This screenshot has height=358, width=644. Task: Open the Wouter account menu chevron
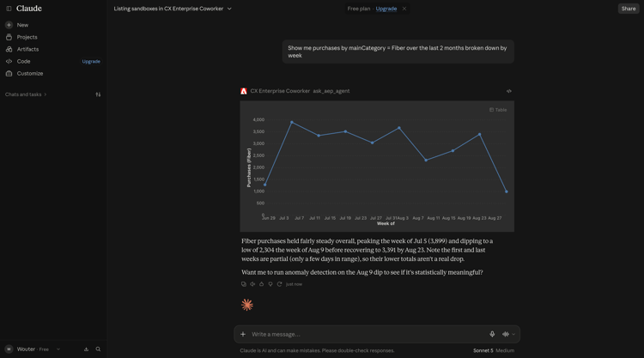click(58, 349)
